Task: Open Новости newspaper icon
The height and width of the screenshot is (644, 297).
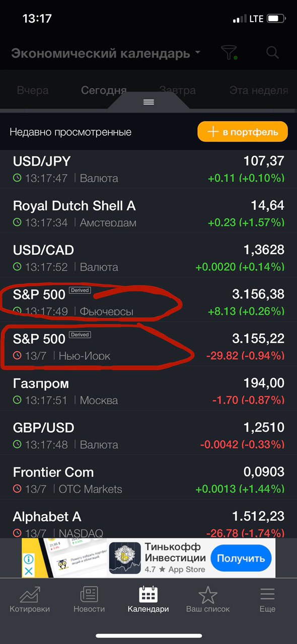Action: point(89,595)
